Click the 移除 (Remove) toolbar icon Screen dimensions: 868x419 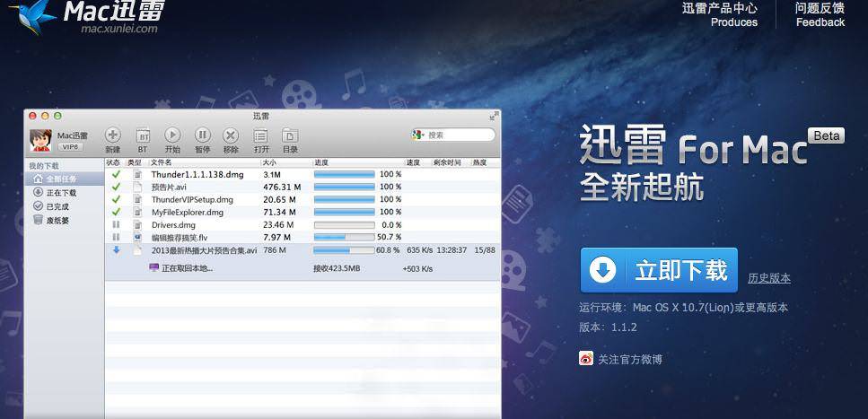(x=231, y=135)
